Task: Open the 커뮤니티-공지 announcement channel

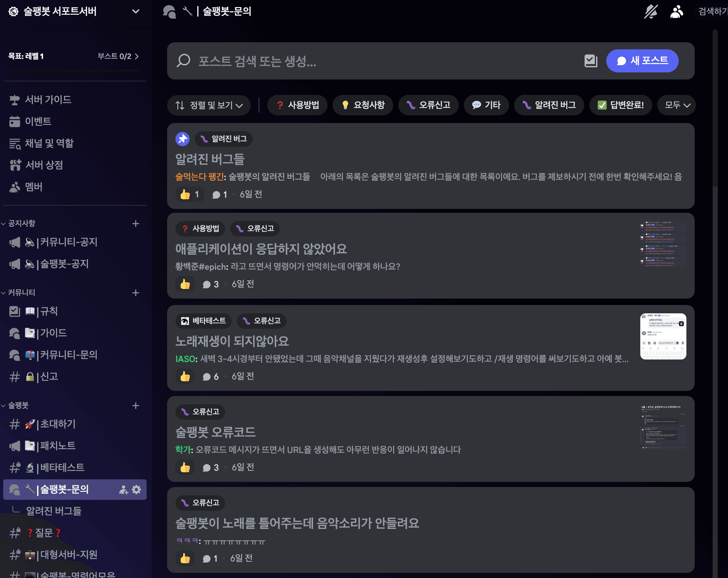Action: [x=74, y=242]
